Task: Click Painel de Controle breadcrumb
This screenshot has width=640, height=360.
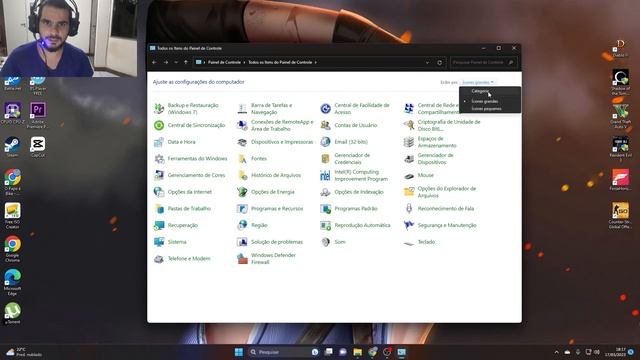Action: click(x=224, y=62)
